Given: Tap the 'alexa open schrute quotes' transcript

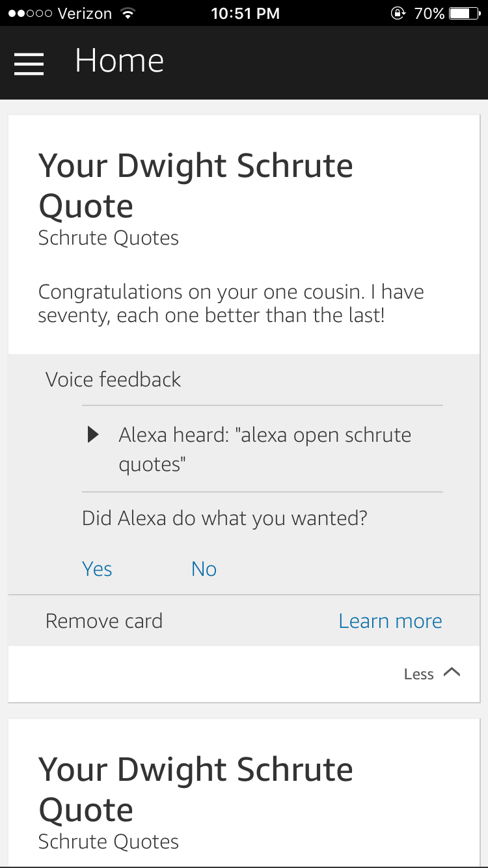Looking at the screenshot, I should [x=264, y=449].
